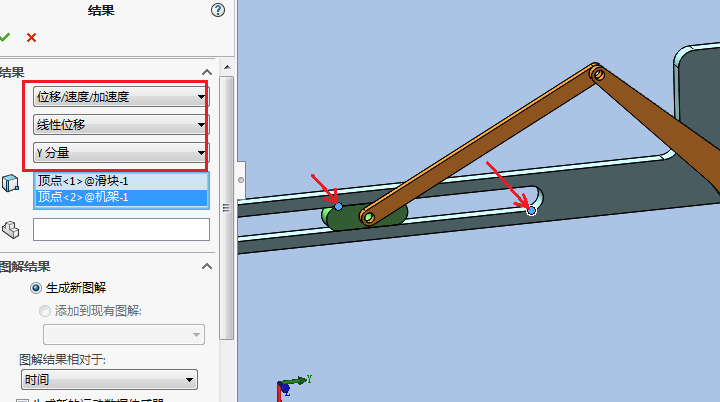Viewport: 720px width, 402px height.
Task: Cancel with the red X icon
Action: tap(31, 38)
